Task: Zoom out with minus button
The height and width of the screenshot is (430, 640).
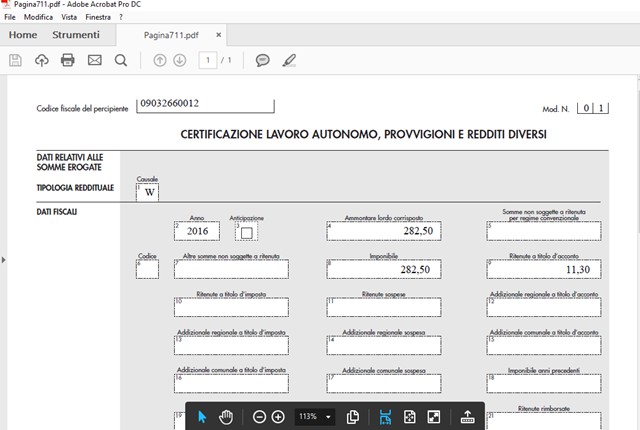Action: (259, 417)
